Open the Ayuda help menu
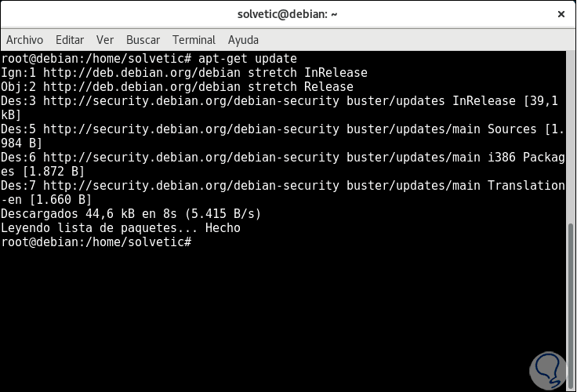Viewport: 577px width, 392px height. (x=243, y=40)
